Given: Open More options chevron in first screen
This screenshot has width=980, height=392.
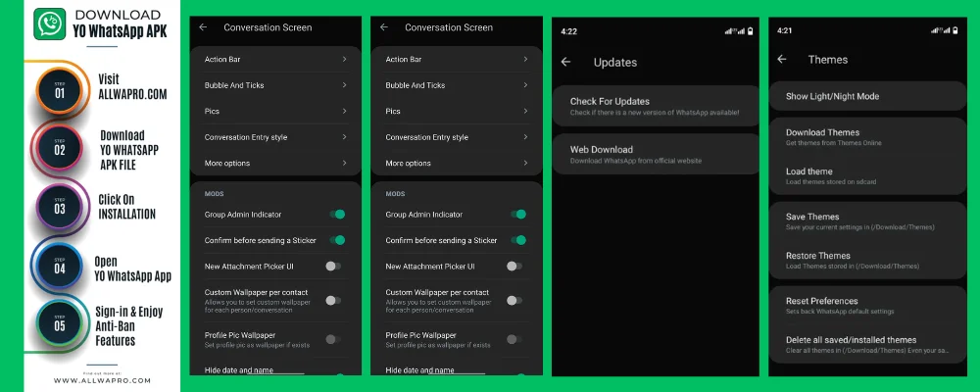Looking at the screenshot, I should [344, 164].
